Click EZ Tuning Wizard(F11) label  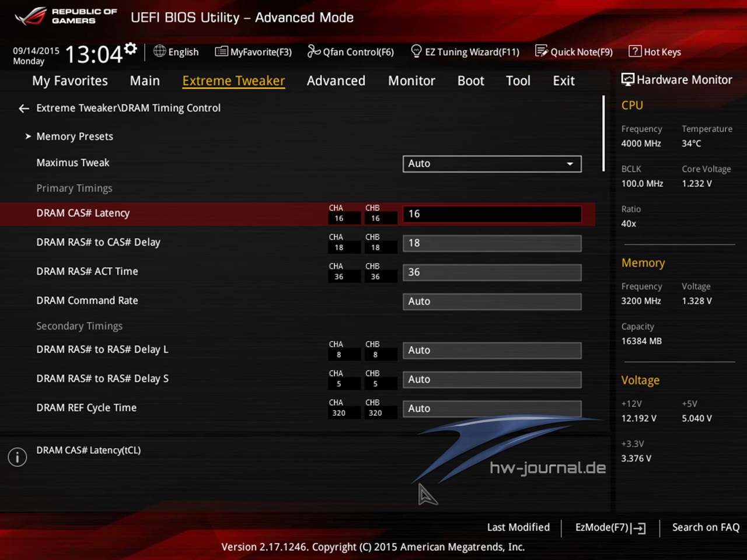tap(472, 52)
